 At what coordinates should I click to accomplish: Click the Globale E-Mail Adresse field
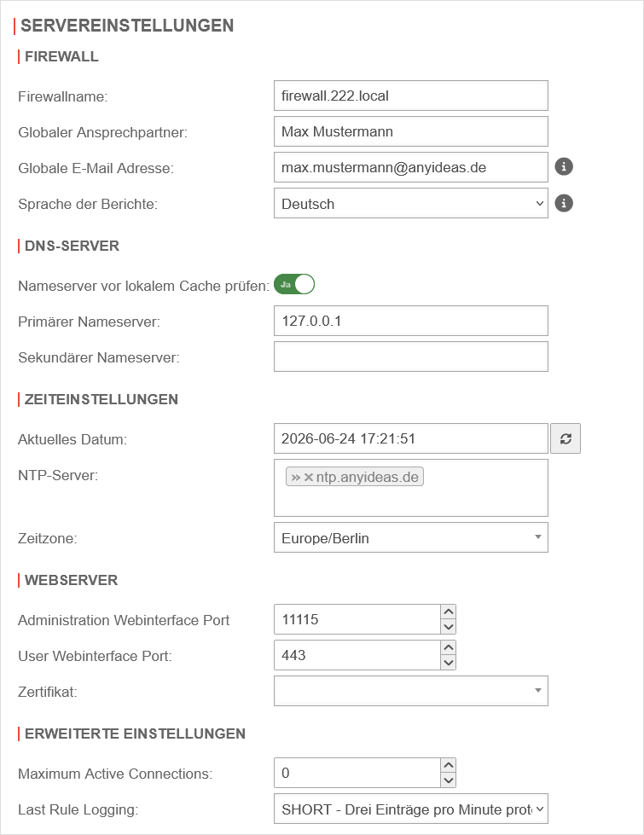[x=410, y=167]
